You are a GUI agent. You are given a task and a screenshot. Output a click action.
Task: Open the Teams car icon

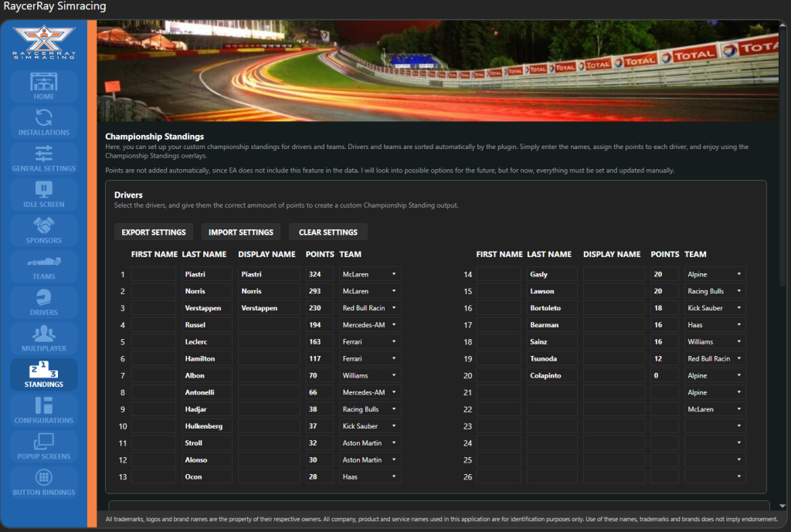pos(44,263)
